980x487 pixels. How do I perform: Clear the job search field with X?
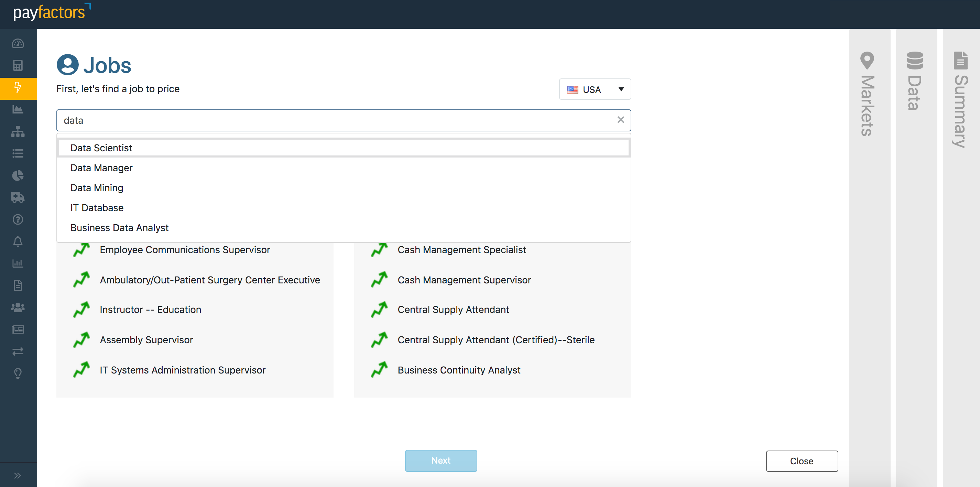[x=620, y=120]
